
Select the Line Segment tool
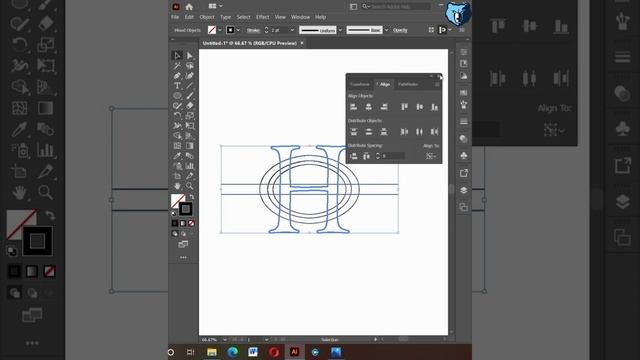click(x=189, y=86)
